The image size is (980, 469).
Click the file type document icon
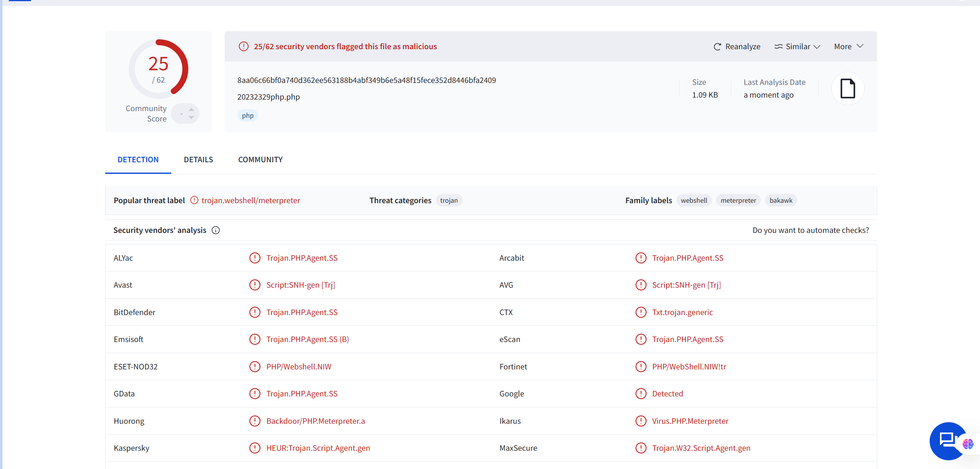tap(848, 88)
